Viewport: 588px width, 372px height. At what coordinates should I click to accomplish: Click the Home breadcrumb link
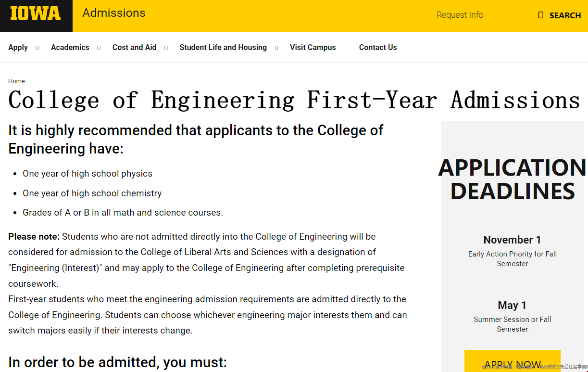(x=16, y=81)
